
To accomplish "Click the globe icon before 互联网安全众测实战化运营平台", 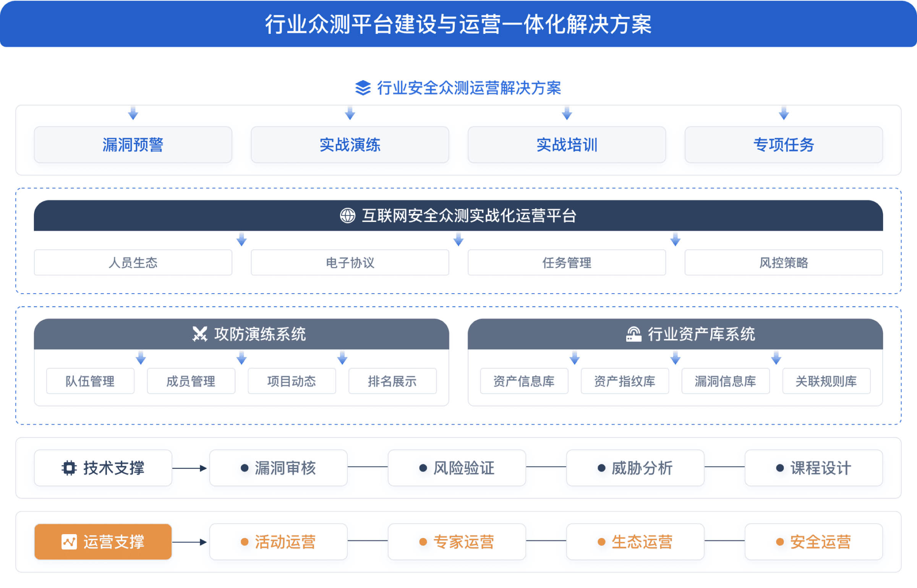I will [x=347, y=215].
